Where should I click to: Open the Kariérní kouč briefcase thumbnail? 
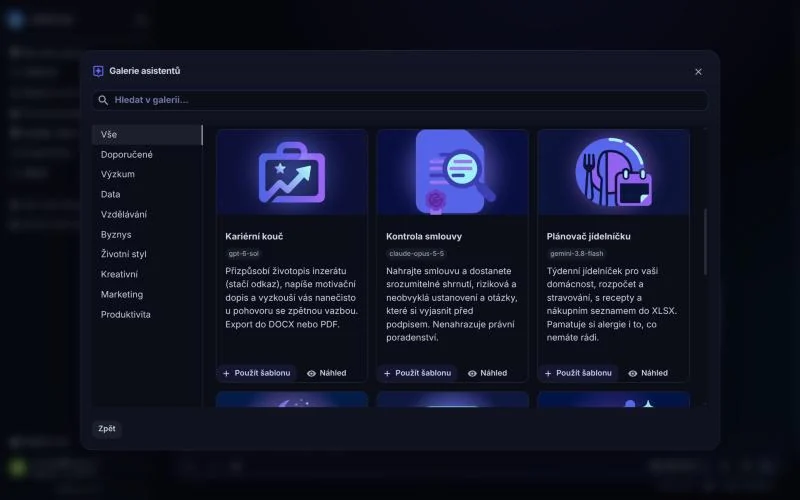tap(292, 172)
